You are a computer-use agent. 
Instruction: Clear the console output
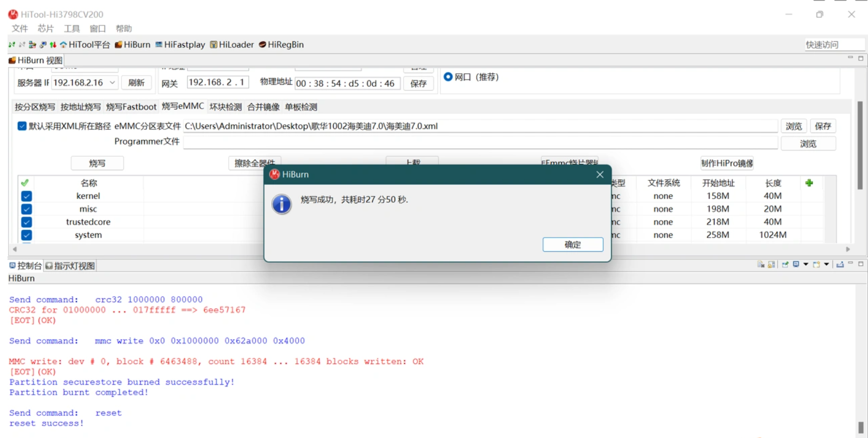[x=761, y=265]
